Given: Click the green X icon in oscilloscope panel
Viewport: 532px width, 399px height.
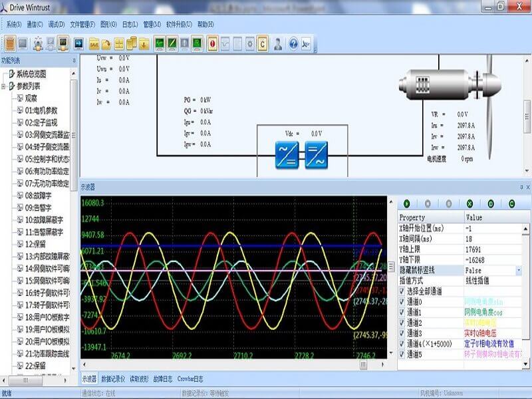Looking at the screenshot, I should [x=469, y=203].
